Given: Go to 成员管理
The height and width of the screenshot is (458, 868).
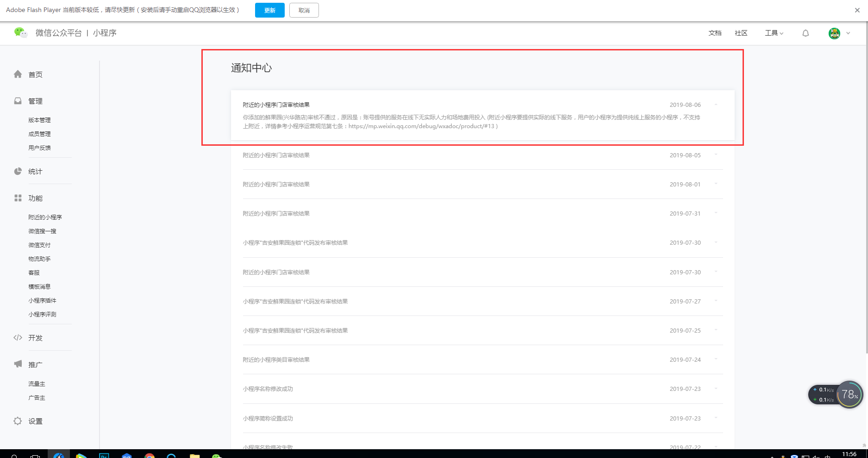Looking at the screenshot, I should point(39,134).
